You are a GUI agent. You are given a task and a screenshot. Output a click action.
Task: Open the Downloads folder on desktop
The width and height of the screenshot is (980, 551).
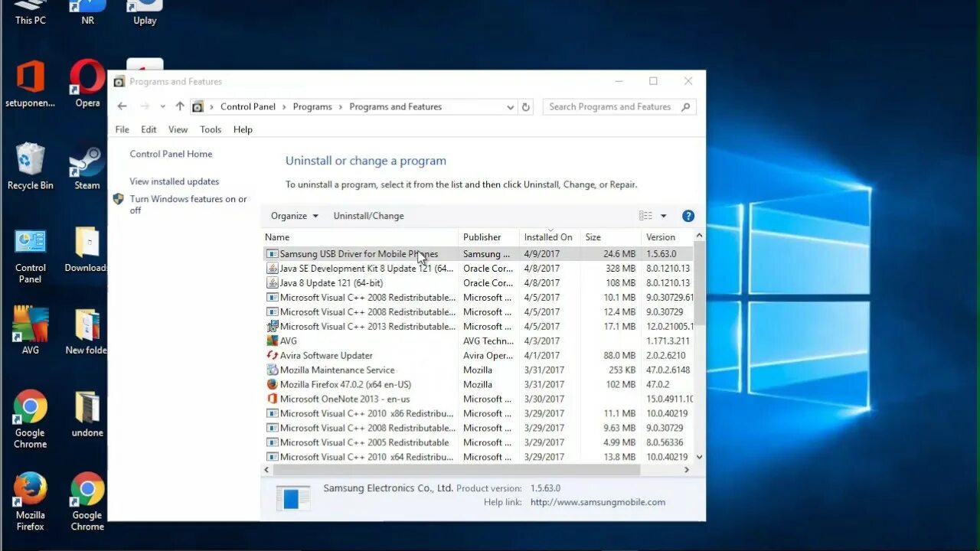click(x=87, y=249)
